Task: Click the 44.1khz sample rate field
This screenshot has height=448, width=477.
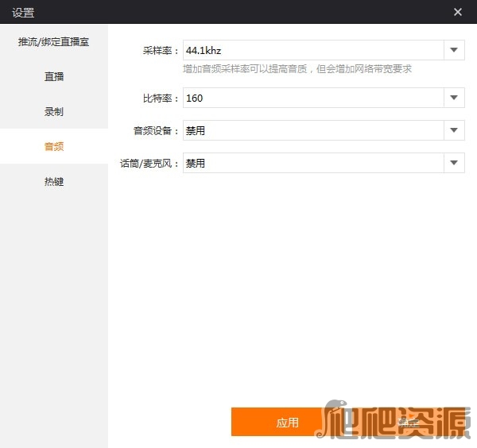Action: pyautogui.click(x=313, y=50)
